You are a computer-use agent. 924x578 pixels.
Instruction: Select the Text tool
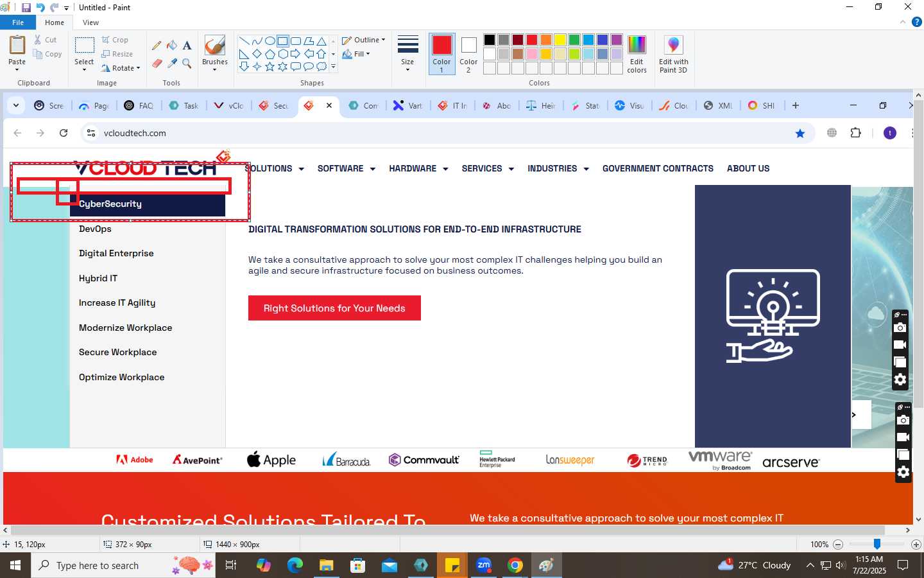pyautogui.click(x=187, y=46)
